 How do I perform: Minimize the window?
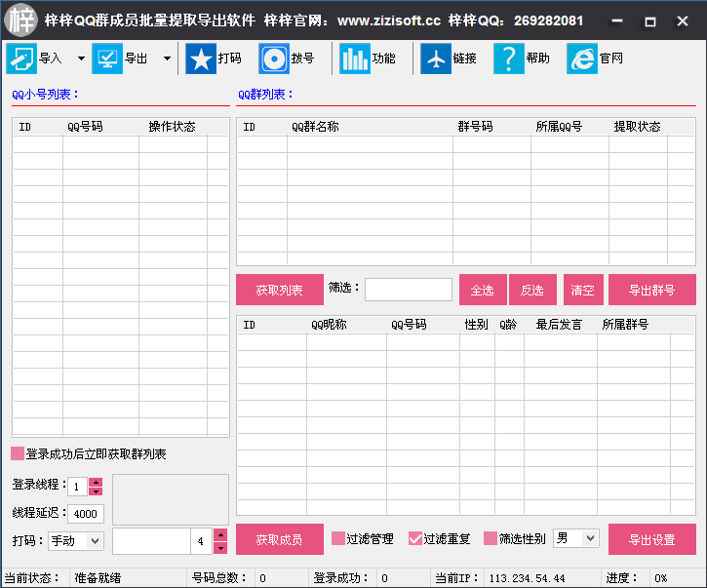(x=617, y=20)
